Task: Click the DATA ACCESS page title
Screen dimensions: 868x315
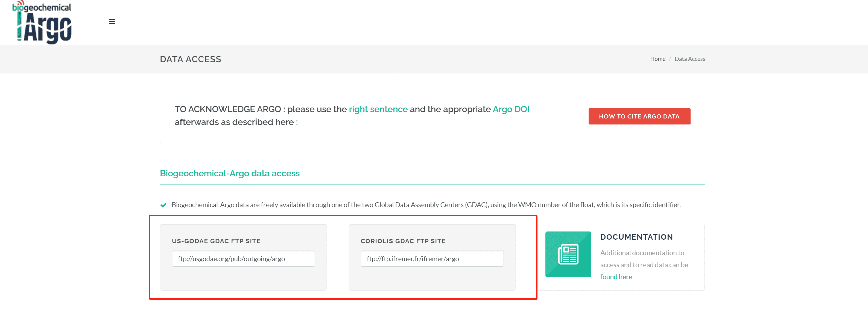Action: click(190, 59)
